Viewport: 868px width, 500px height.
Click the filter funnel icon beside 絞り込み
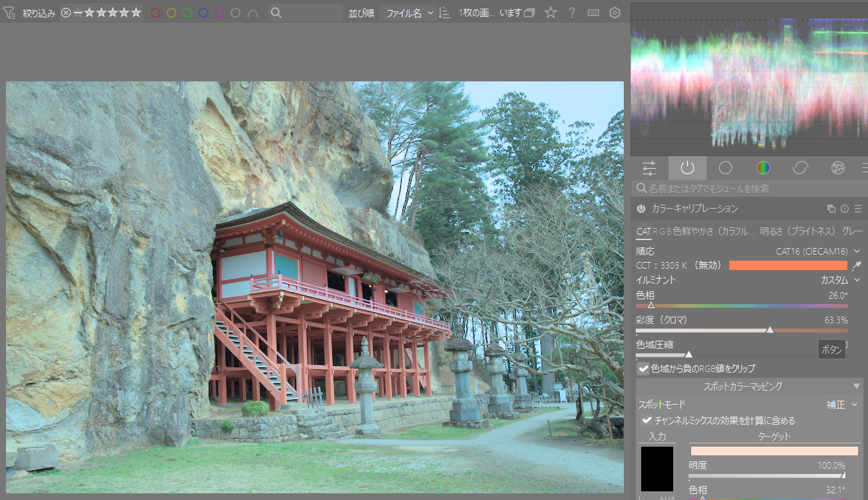pyautogui.click(x=9, y=13)
